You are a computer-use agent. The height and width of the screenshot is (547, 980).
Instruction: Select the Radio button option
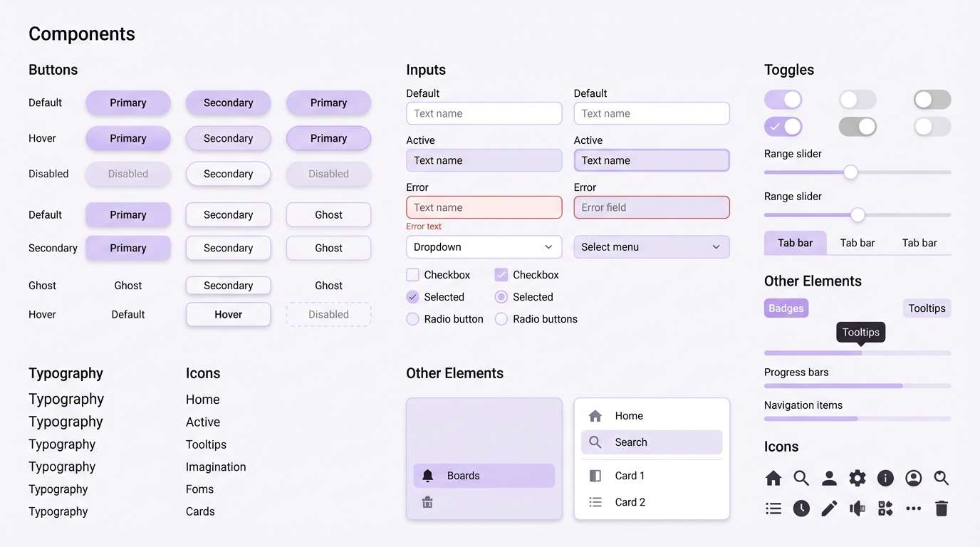point(412,319)
